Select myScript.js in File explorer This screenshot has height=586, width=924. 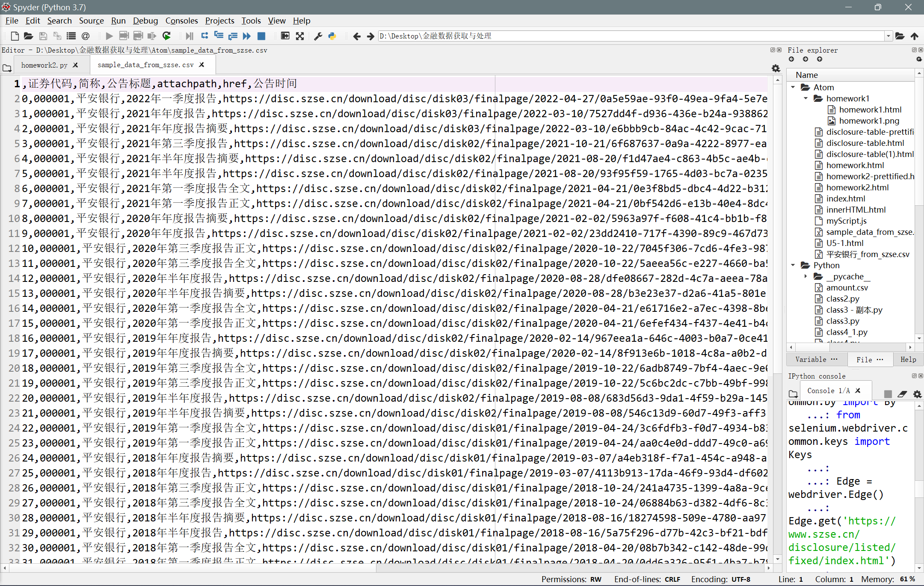coord(846,221)
